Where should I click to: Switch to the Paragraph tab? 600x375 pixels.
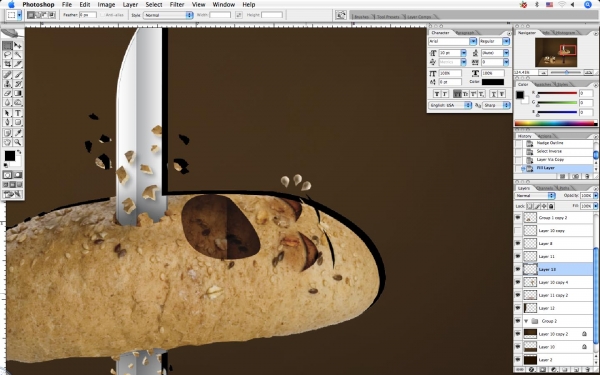(x=465, y=33)
